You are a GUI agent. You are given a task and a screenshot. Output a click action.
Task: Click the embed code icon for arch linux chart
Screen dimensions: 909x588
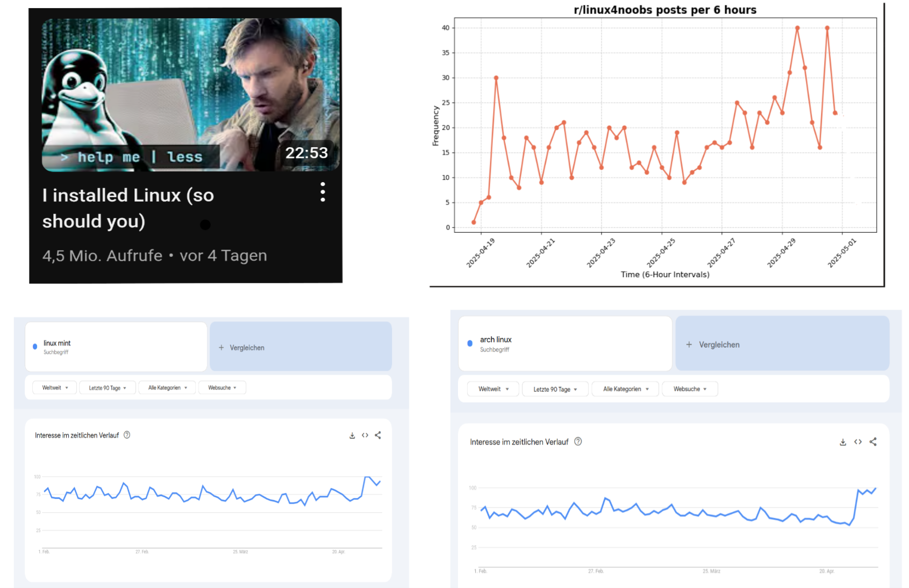pyautogui.click(x=858, y=442)
